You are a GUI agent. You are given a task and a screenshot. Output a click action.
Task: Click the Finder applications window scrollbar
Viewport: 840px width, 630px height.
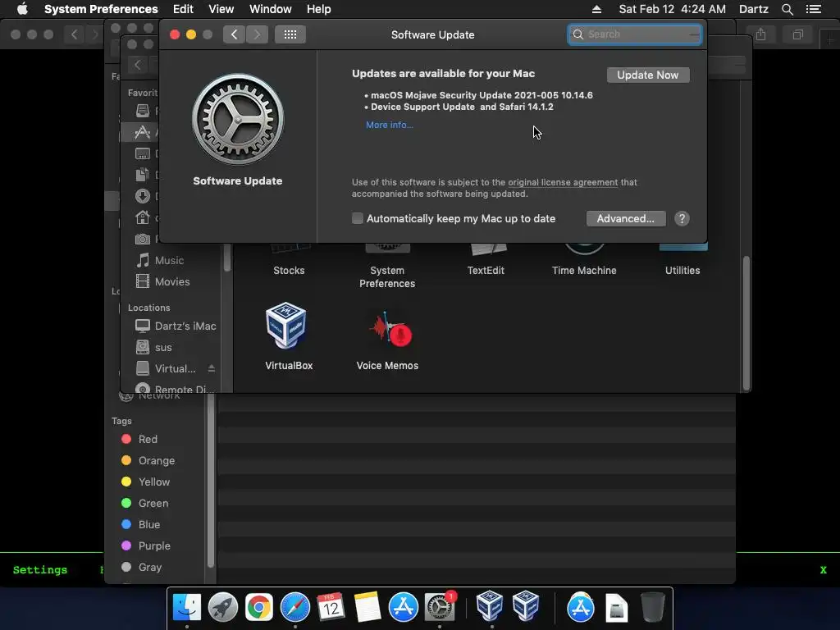(x=746, y=323)
